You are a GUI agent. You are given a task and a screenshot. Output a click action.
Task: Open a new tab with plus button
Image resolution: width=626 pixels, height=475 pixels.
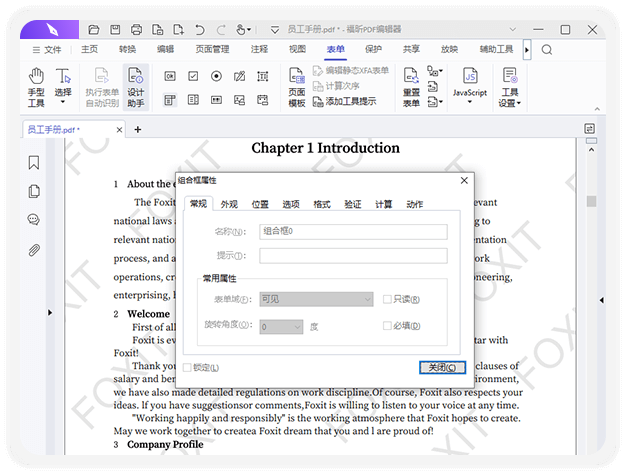click(x=138, y=129)
